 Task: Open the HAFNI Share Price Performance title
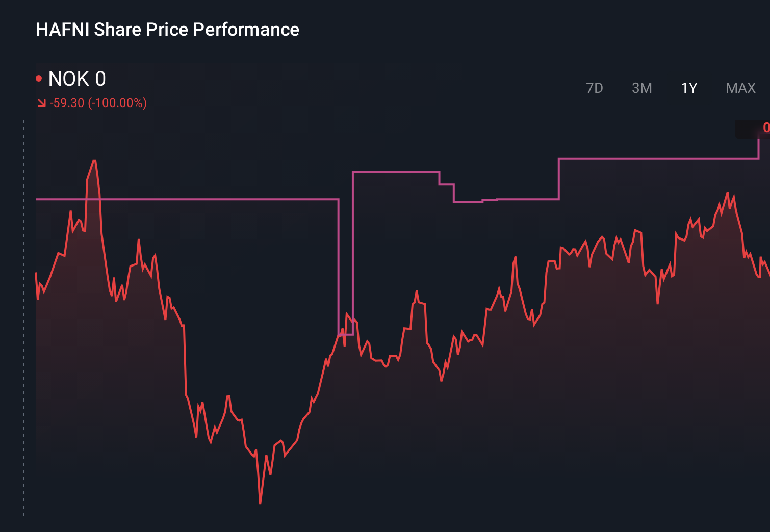click(167, 29)
